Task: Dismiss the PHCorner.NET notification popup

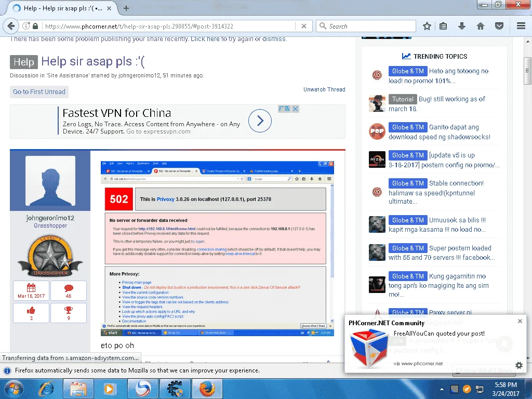Action: 520,321
